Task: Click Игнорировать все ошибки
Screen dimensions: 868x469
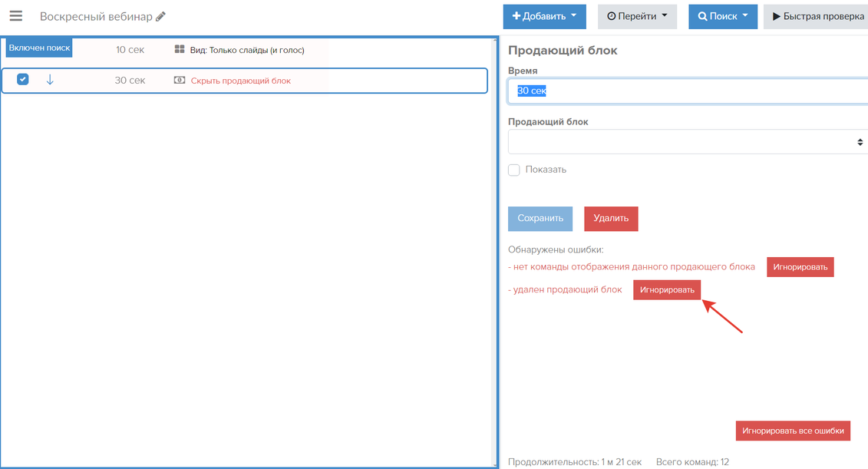Action: click(x=793, y=431)
